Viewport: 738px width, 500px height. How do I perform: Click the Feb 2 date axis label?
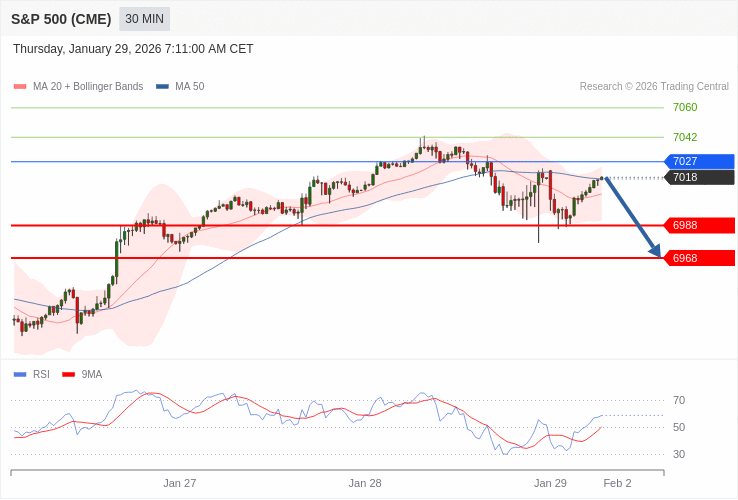[617, 483]
